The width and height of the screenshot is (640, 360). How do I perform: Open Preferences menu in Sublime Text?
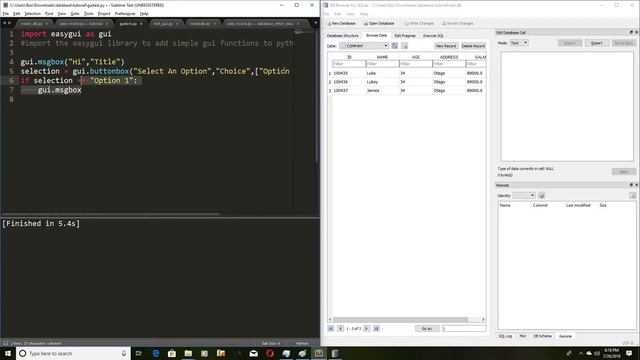pos(125,13)
